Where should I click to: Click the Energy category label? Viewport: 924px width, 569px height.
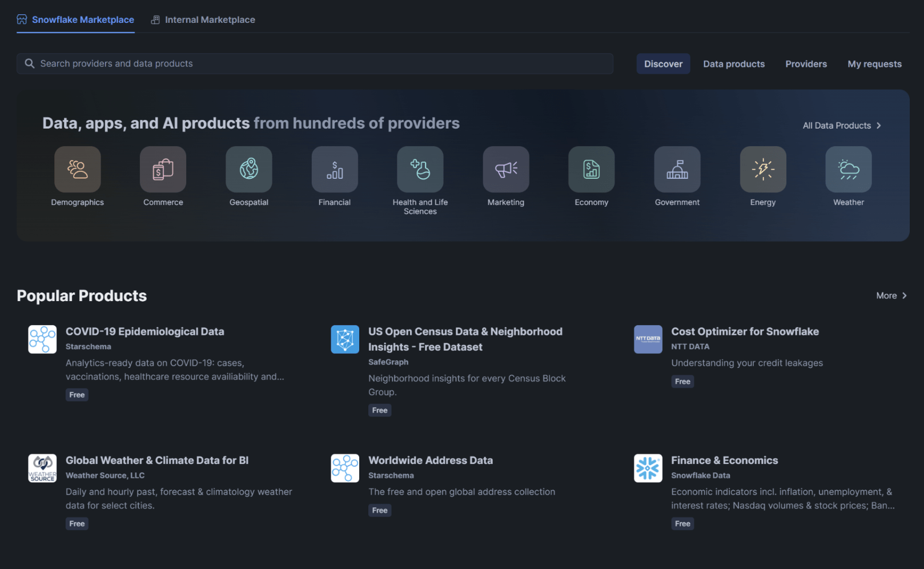tap(763, 202)
